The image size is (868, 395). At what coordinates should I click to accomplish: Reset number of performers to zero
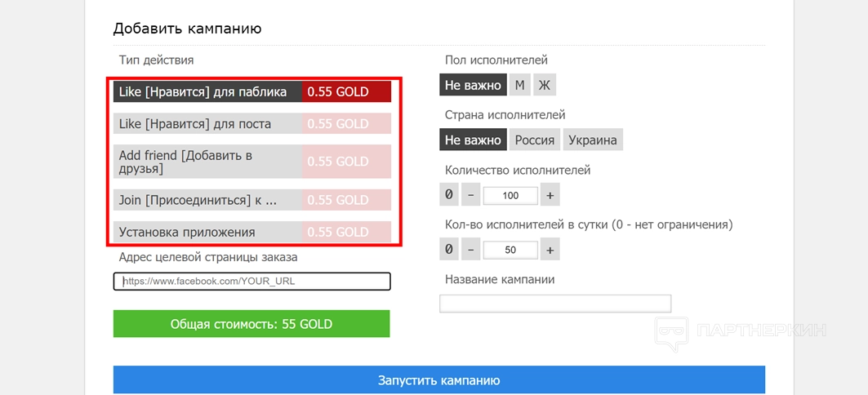tap(449, 195)
